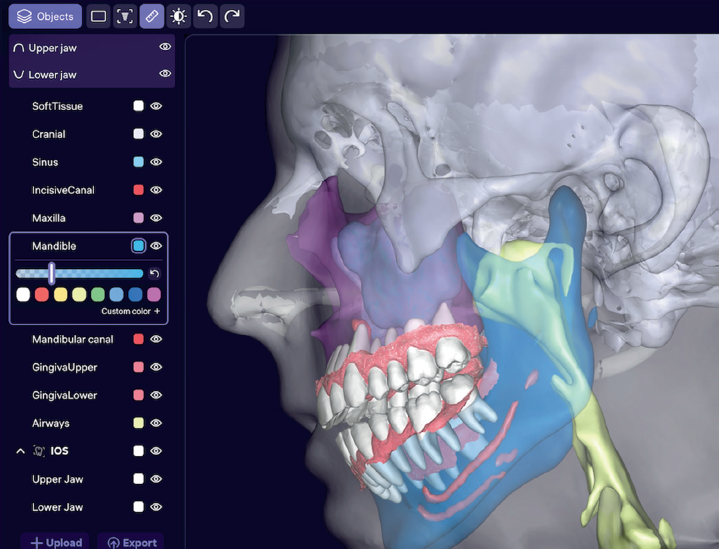Add a Custom color
Image resolution: width=719 pixels, height=549 pixels.
pos(131,311)
